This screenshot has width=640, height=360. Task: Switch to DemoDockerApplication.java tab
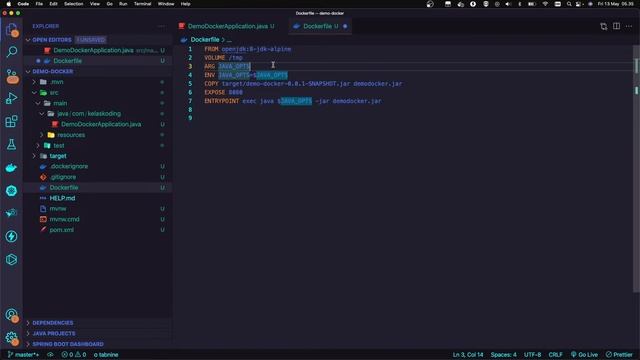[227, 26]
